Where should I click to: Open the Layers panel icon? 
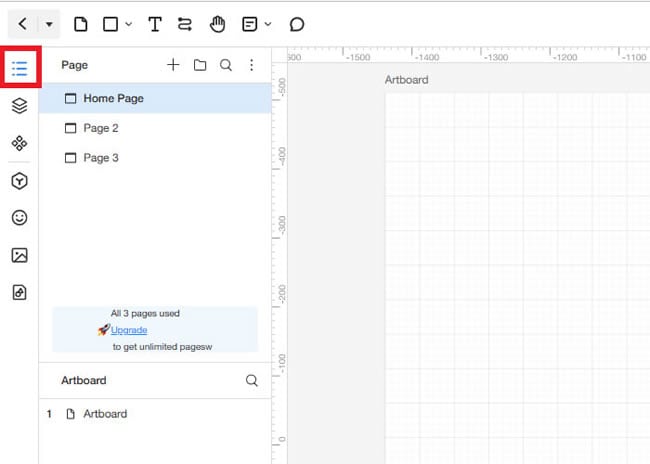[x=19, y=106]
